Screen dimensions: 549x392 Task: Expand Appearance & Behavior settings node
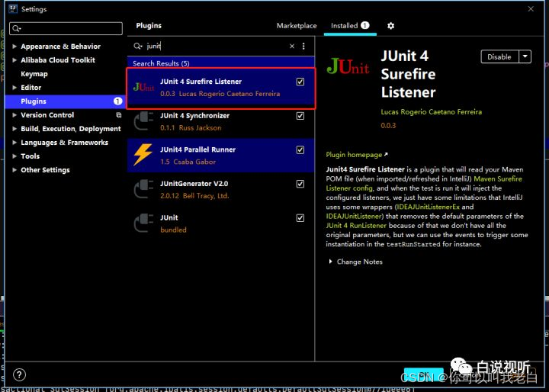(14, 47)
